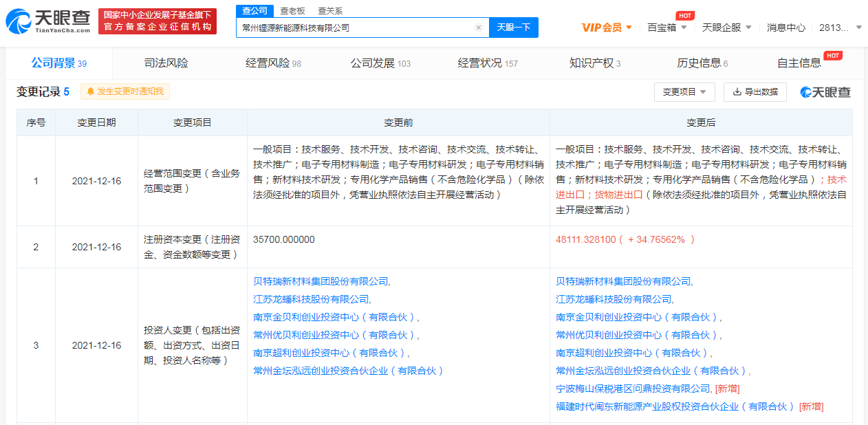Image resolution: width=868 pixels, height=425 pixels.
Task: Click the 序号 column header
Action: 36,122
